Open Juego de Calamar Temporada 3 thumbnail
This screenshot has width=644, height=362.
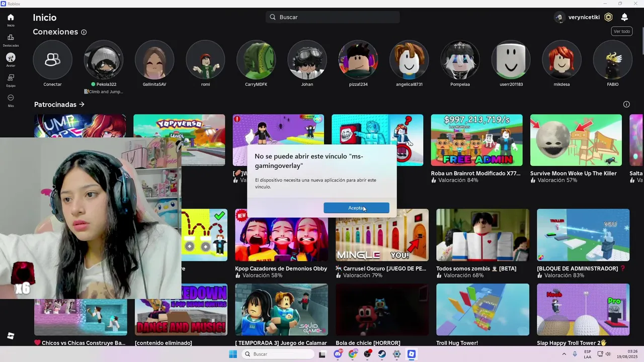click(x=281, y=310)
